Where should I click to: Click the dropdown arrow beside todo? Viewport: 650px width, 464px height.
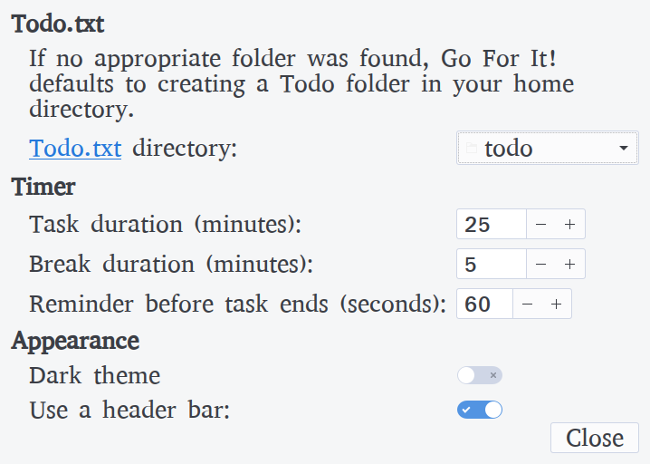point(624,149)
